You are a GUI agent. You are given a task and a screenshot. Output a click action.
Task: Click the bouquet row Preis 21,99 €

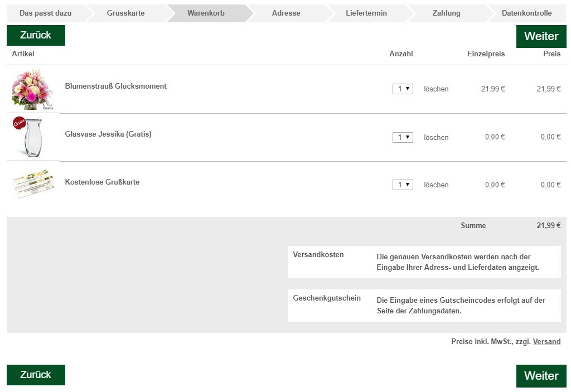tap(549, 89)
